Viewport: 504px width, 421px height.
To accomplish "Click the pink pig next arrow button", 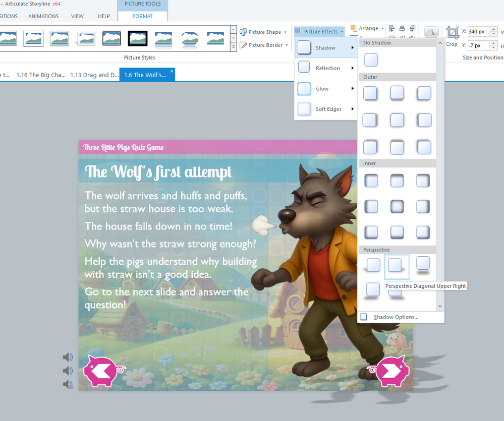I will coord(389,371).
